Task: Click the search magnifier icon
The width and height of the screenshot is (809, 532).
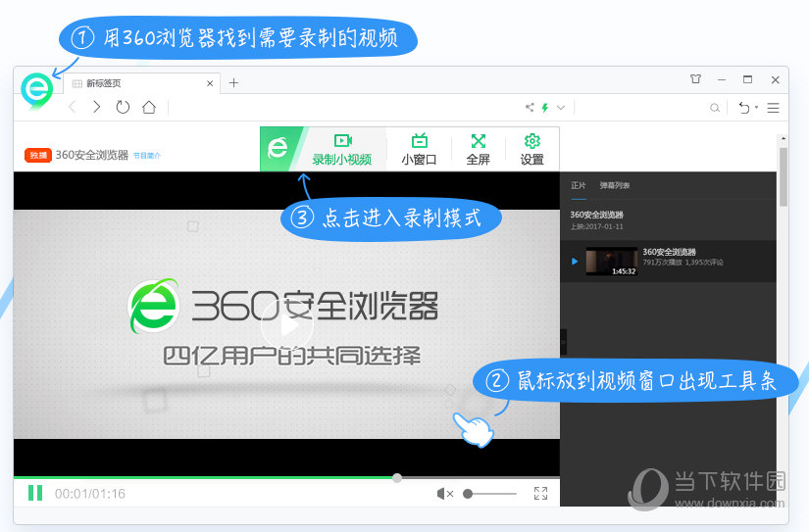Action: [x=715, y=108]
